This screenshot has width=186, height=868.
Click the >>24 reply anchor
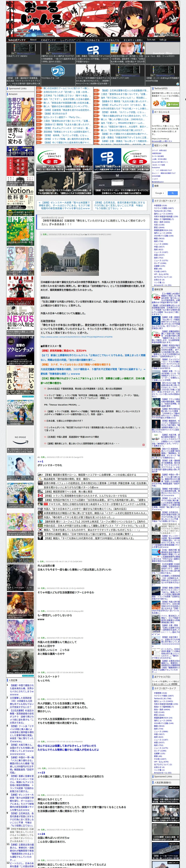coord(41,834)
